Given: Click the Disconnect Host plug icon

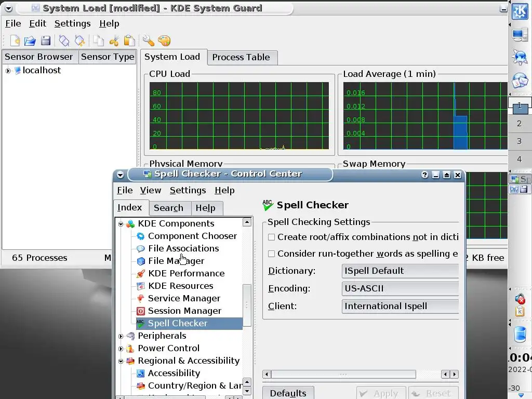Looking at the screenshot, I should click(x=79, y=41).
